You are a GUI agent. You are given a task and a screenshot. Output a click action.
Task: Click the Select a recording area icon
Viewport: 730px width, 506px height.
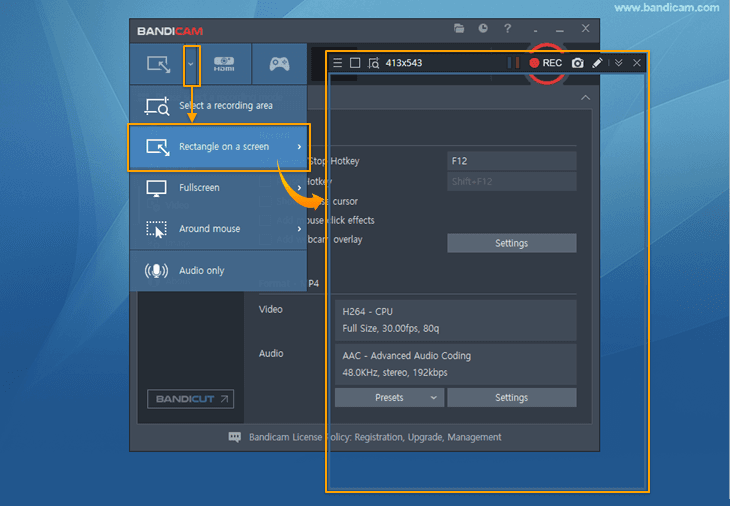click(x=157, y=106)
